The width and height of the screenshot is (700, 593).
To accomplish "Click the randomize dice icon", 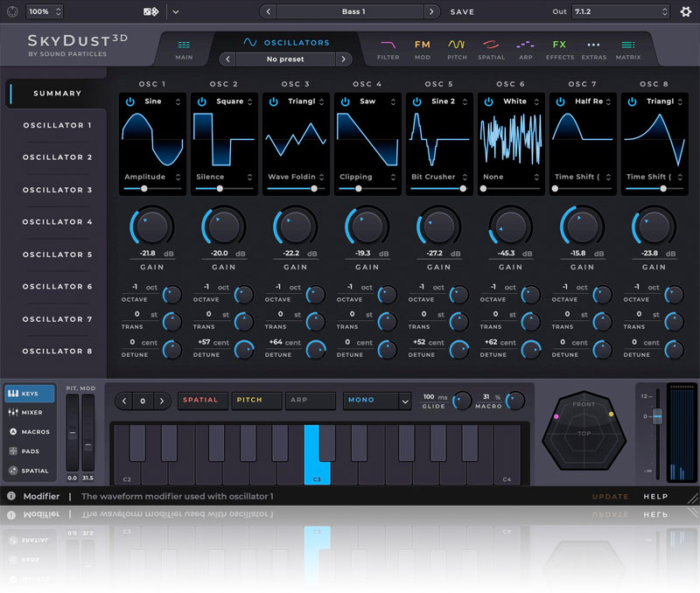I will tap(150, 12).
